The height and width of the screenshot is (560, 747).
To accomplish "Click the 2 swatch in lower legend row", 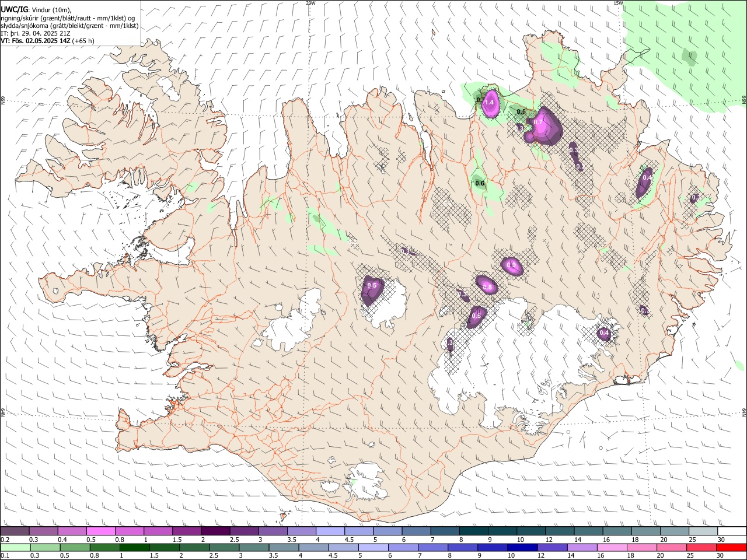I will coord(194,547).
